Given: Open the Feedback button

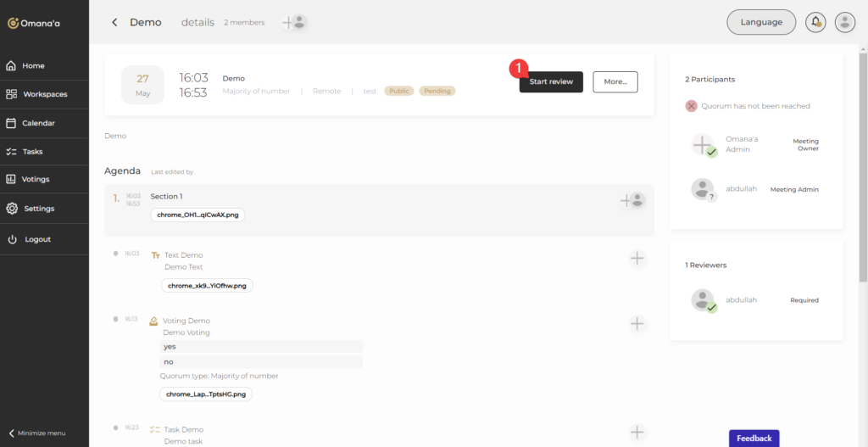Looking at the screenshot, I should 754,438.
